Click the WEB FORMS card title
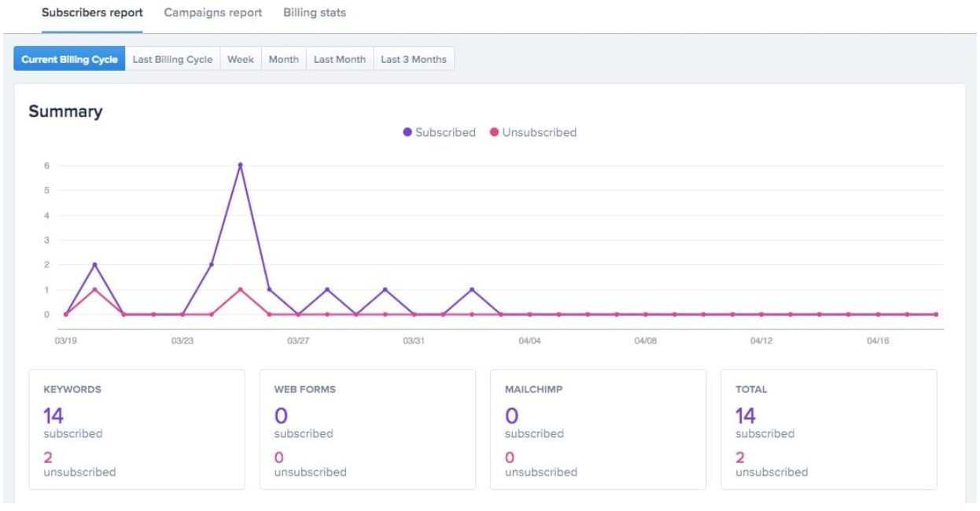The image size is (980, 511). [304, 389]
